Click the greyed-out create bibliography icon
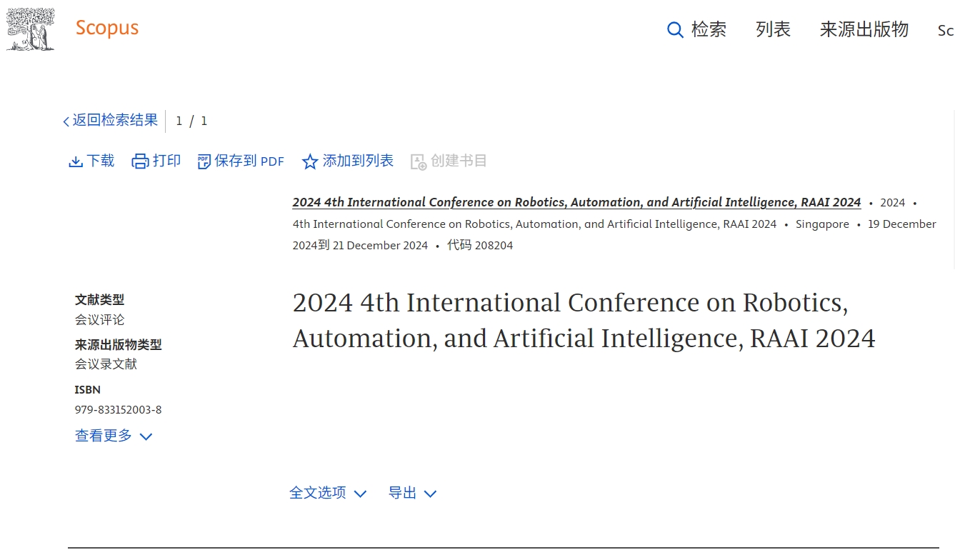The image size is (955, 560). click(x=419, y=162)
